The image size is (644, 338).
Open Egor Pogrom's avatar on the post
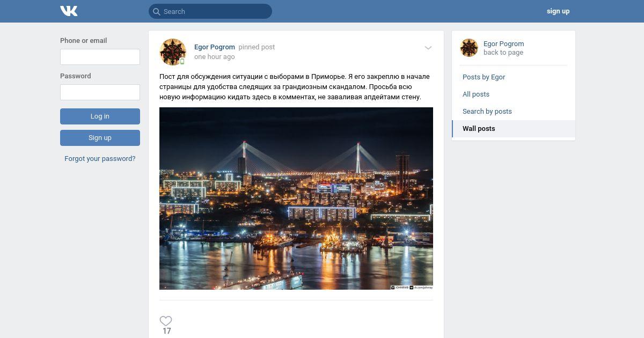pos(173,52)
